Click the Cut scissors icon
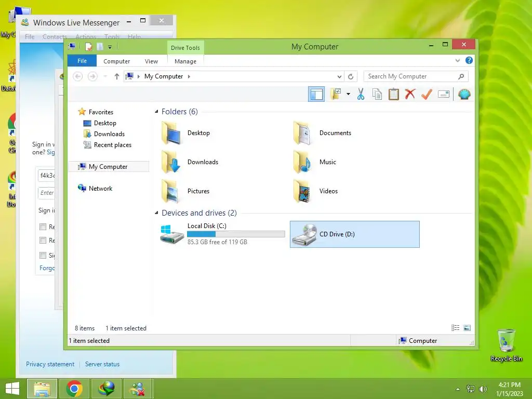Viewport: 532px width, 399px height. click(x=361, y=94)
